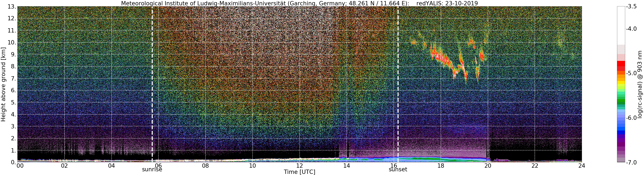
Task: Click the 'Height above ground [km]' axis title
Action: coord(3,84)
